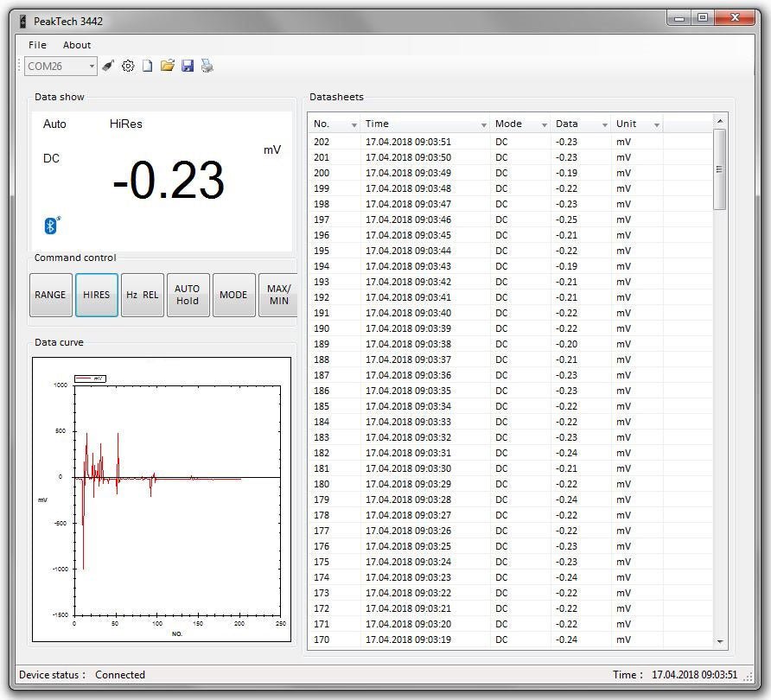Click the RANGE command button
This screenshot has width=771, height=700.
pyautogui.click(x=51, y=295)
